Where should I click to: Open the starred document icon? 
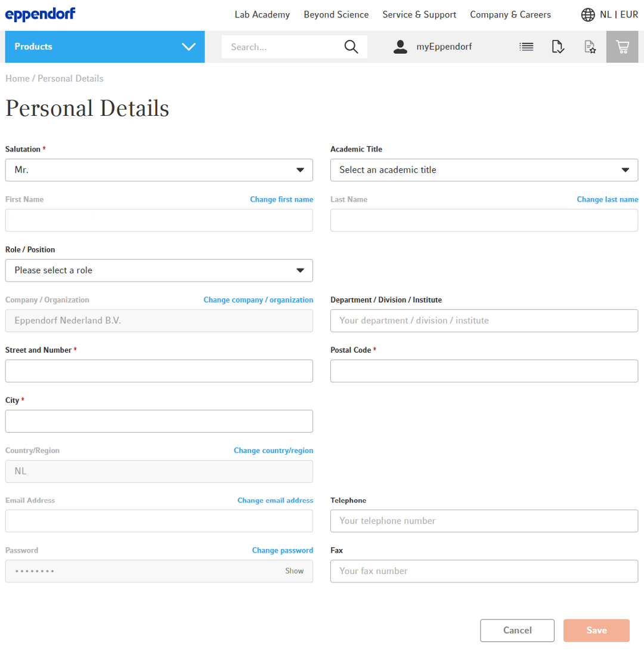point(590,47)
